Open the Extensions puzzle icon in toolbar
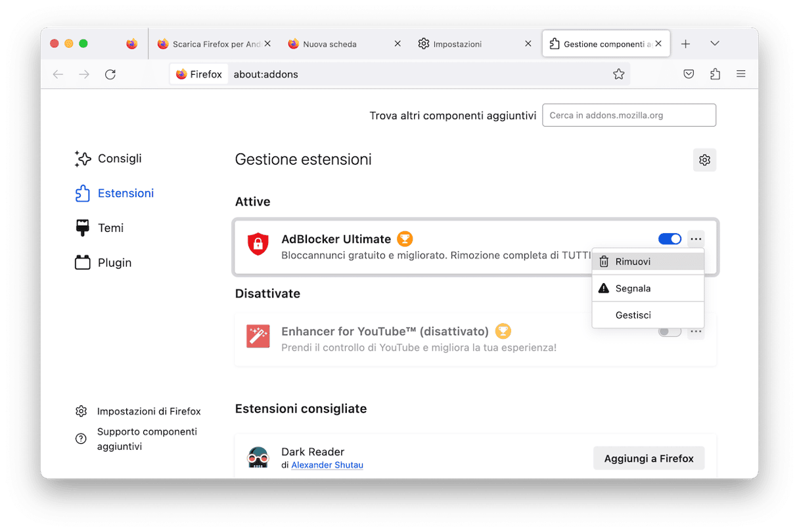The height and width of the screenshot is (532, 799). point(715,74)
